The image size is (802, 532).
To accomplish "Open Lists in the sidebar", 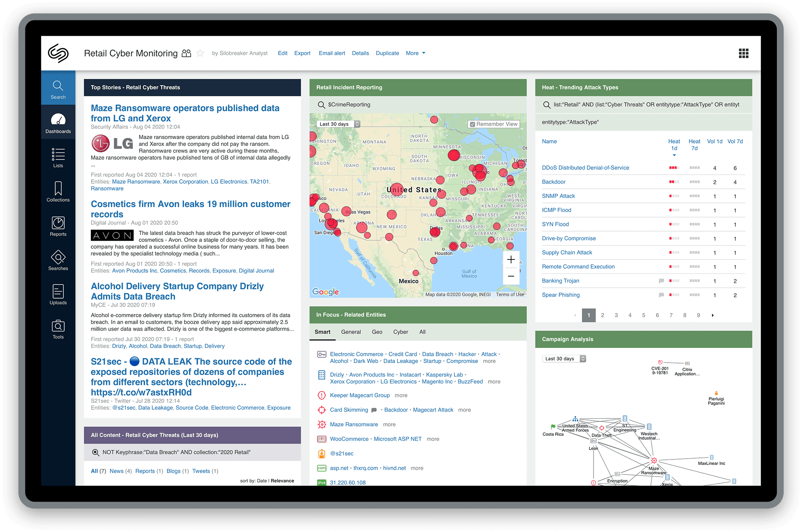I will tap(58, 157).
